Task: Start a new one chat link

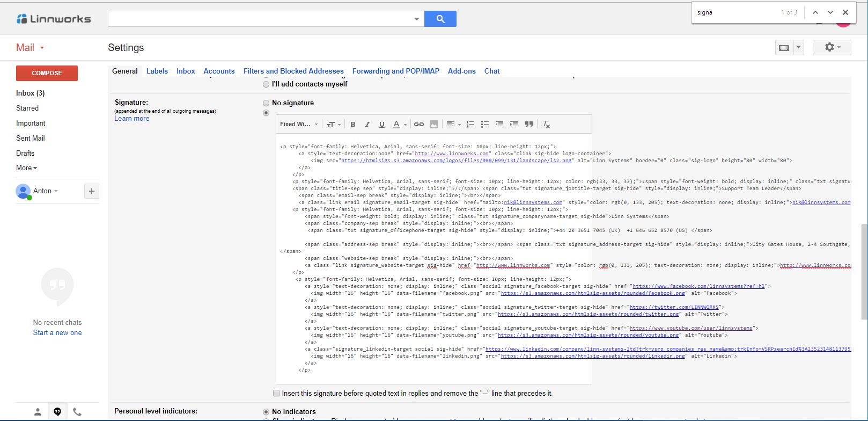Action: (x=57, y=332)
